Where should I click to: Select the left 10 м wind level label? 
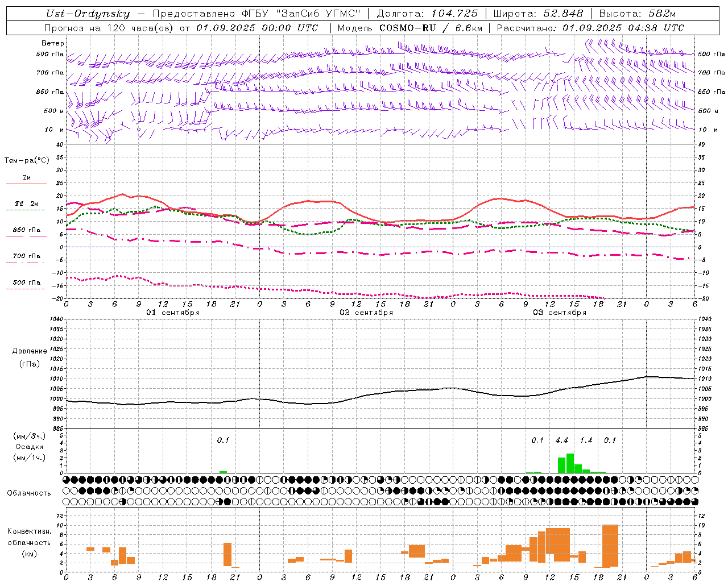55,130
